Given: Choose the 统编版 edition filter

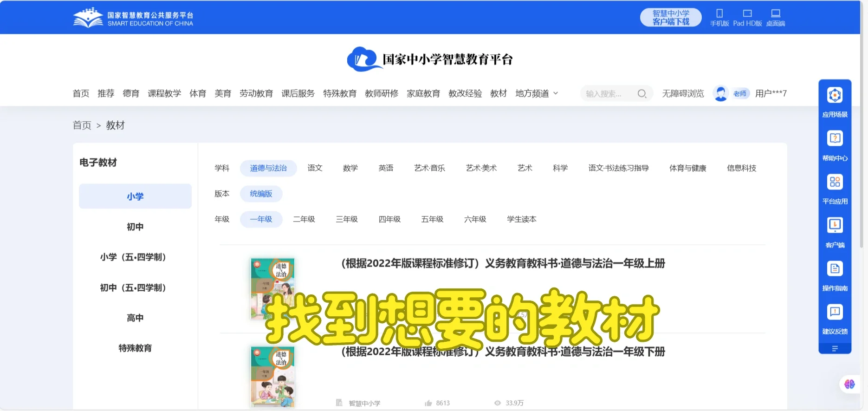Looking at the screenshot, I should click(261, 194).
